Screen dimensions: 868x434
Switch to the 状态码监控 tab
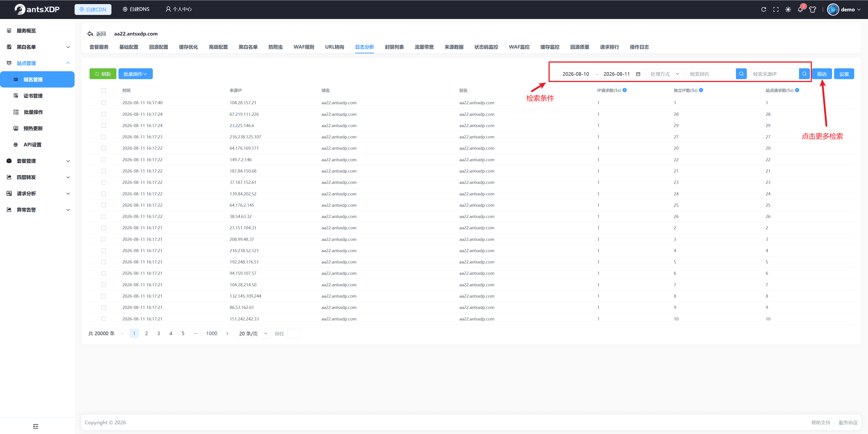(x=486, y=47)
